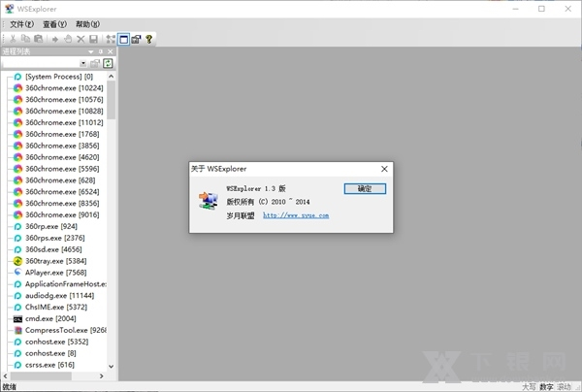Click the X delete toolbar icon
The height and width of the screenshot is (392, 582).
[81, 39]
